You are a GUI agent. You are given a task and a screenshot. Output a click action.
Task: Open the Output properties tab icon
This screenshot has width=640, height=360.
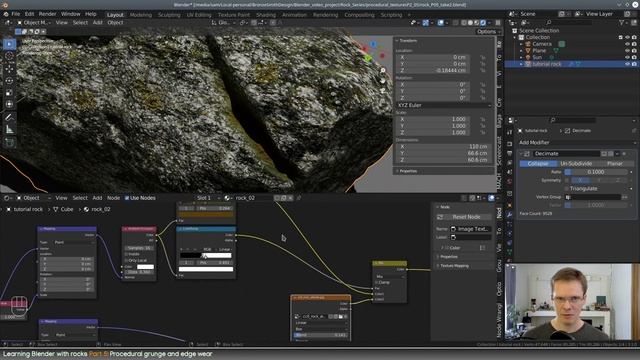[509, 153]
